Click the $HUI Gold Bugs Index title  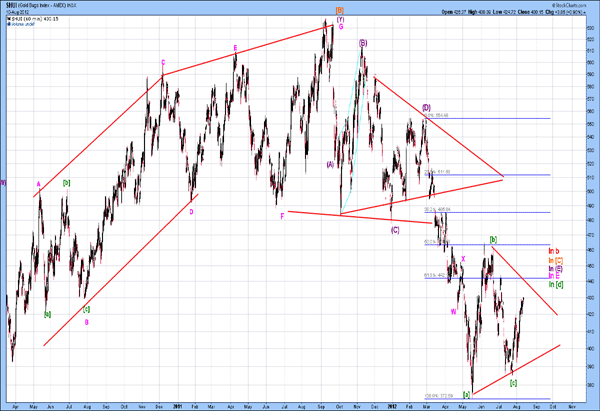pyautogui.click(x=40, y=6)
